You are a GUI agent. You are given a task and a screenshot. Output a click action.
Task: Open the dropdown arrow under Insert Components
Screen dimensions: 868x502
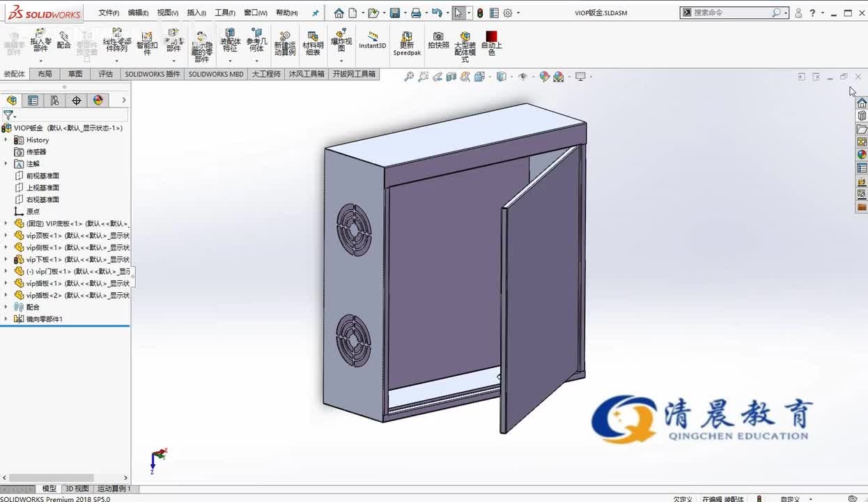point(40,61)
